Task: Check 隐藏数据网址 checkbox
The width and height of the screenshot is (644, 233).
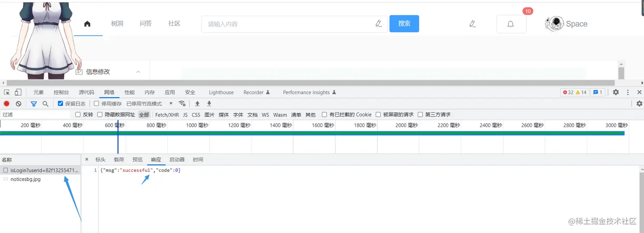Action: [100, 114]
